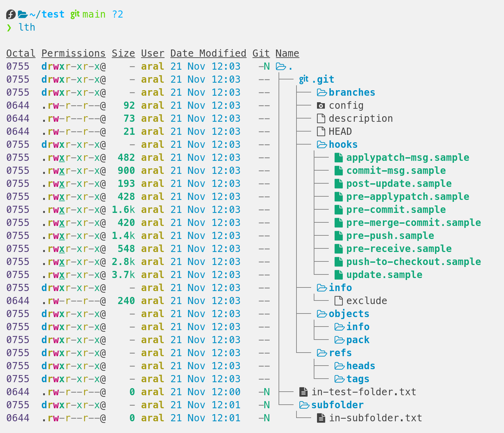Viewport: 504px width, 433px height.
Task: Click the git icon before .git directory
Action: pyautogui.click(x=303, y=79)
